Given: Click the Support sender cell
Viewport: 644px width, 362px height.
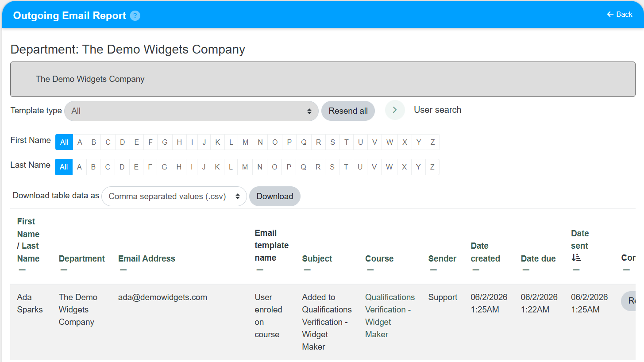Looking at the screenshot, I should pyautogui.click(x=443, y=297).
